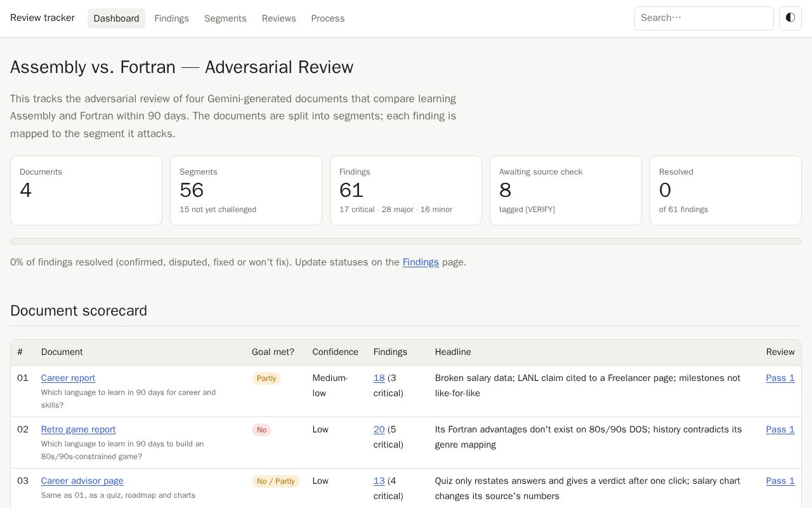This screenshot has height=508, width=812.
Task: View the 18 findings for Career report
Action: (x=379, y=378)
